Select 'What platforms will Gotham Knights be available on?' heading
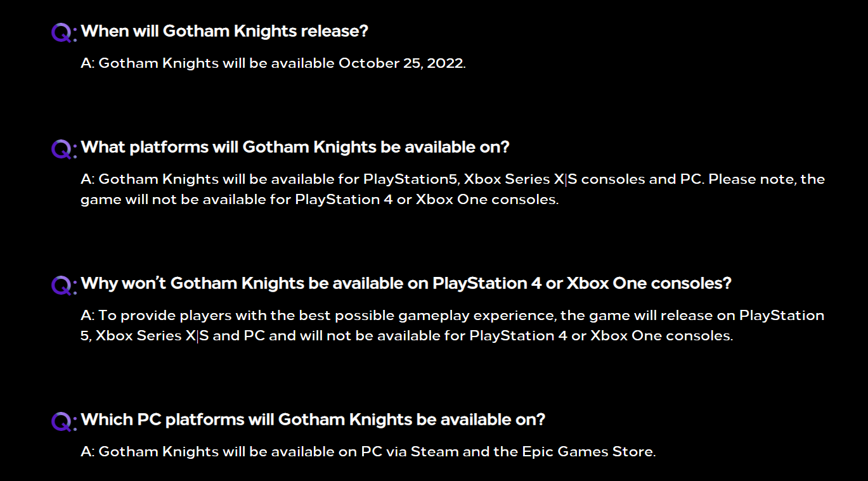The height and width of the screenshot is (481, 868). pos(295,147)
